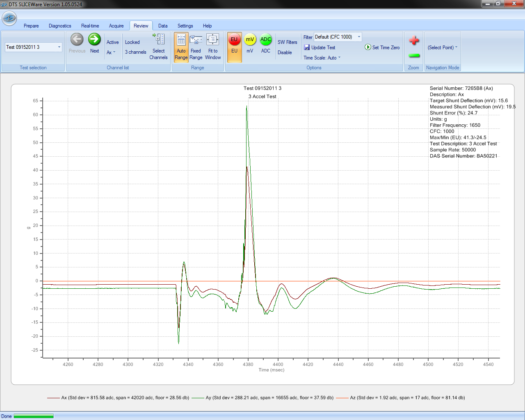Click the SLICEWare round application logo button
Image resolution: width=525 pixels, height=420 pixels.
point(9,18)
